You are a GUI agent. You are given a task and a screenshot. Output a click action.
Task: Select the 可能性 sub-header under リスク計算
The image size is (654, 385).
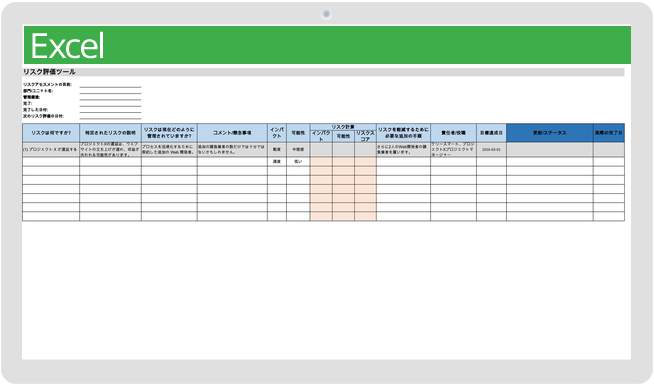[344, 136]
